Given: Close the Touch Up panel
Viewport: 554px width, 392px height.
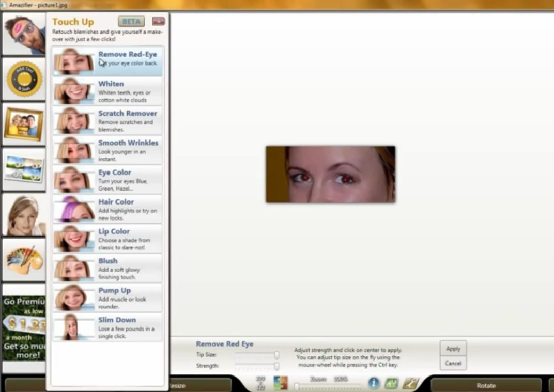Looking at the screenshot, I should tap(159, 21).
